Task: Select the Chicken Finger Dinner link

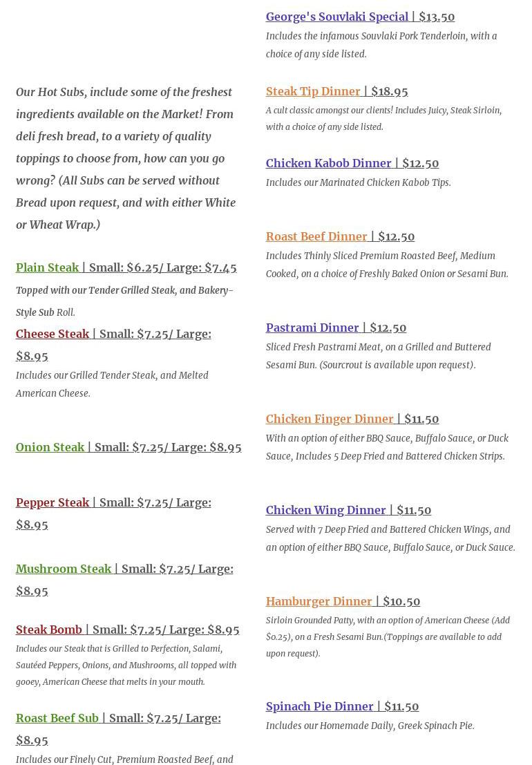Action: click(330, 419)
